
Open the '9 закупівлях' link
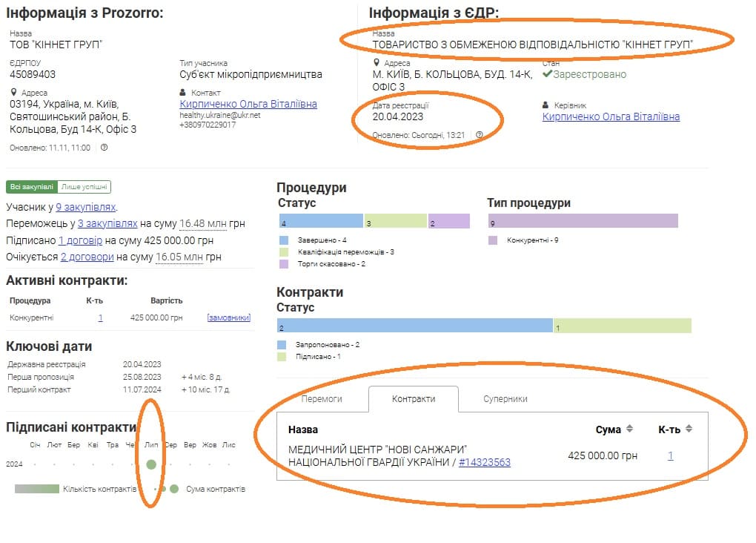pyautogui.click(x=86, y=207)
